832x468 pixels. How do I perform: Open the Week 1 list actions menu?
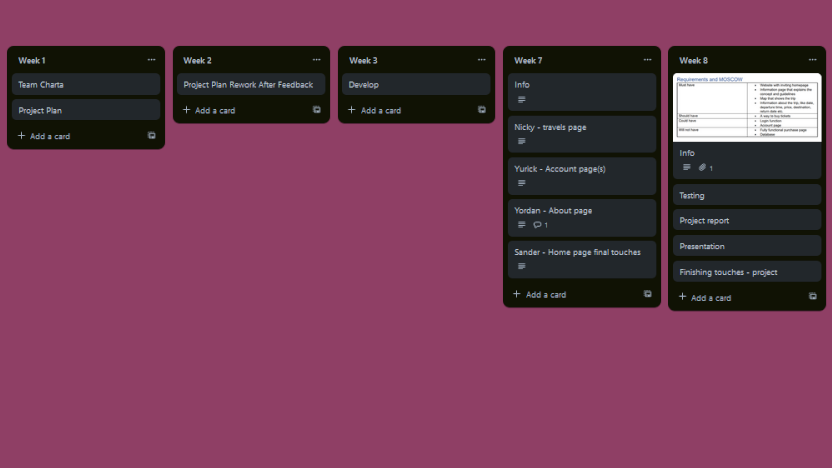[x=151, y=60]
